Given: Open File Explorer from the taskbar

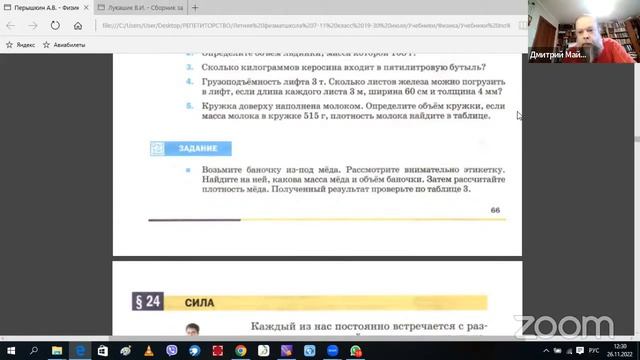Looking at the screenshot, I should pos(57,351).
